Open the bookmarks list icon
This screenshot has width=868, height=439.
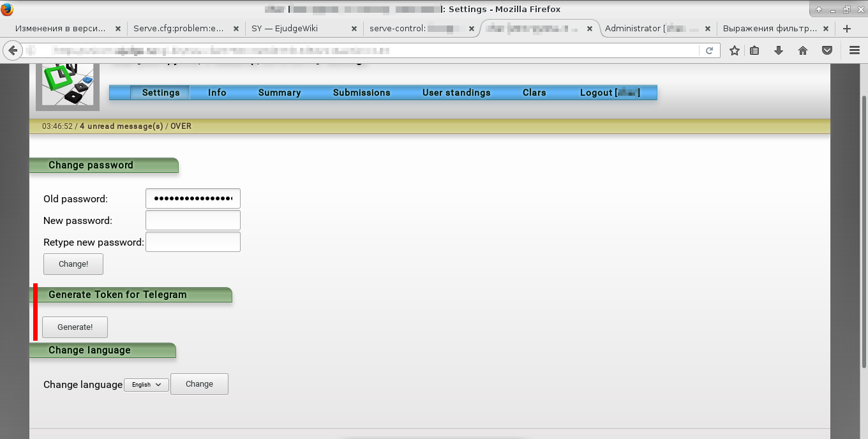pos(754,50)
